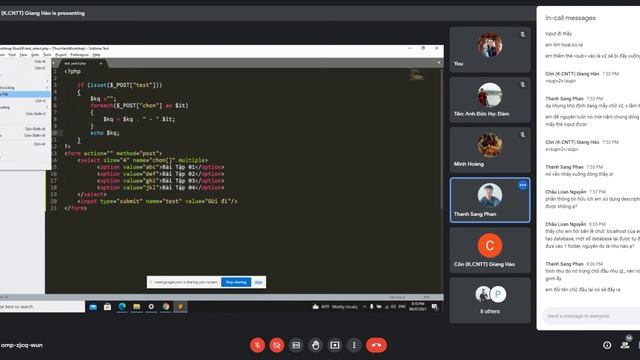This screenshot has width=640, height=360.
Task: Unmute the microphone in Meet controls
Action: 257,345
